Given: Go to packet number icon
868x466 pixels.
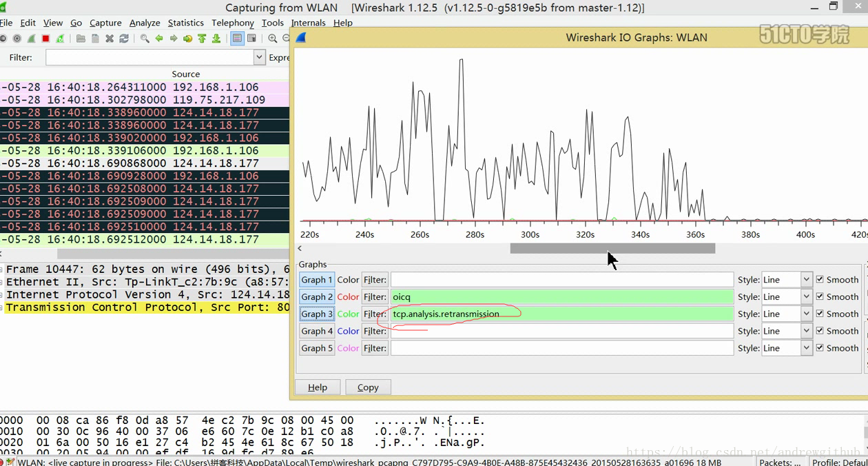Looking at the screenshot, I should tap(187, 39).
